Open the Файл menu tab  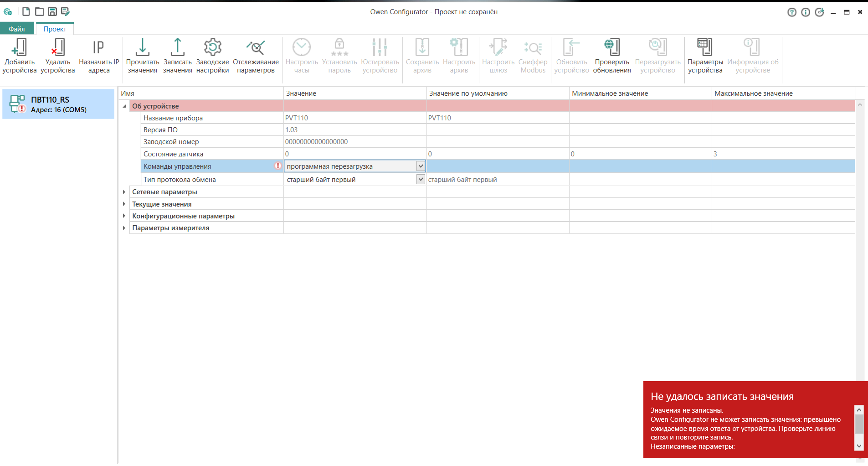[x=17, y=29]
